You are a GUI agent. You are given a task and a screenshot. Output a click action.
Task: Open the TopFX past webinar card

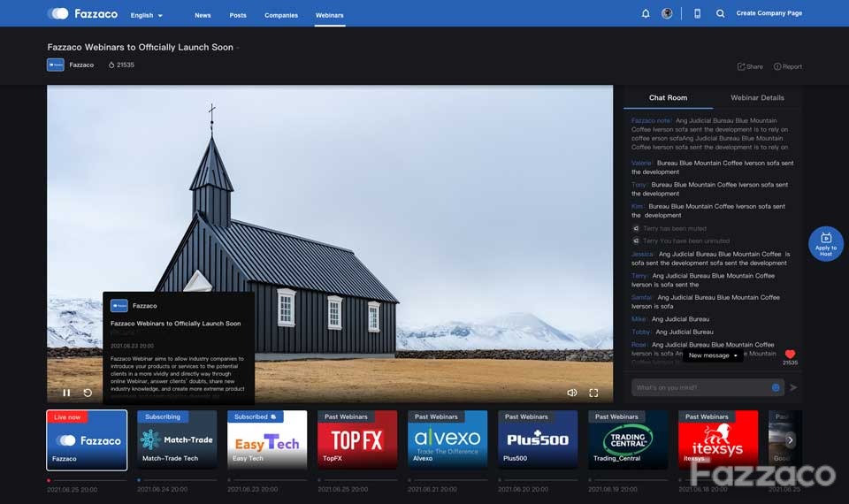357,440
